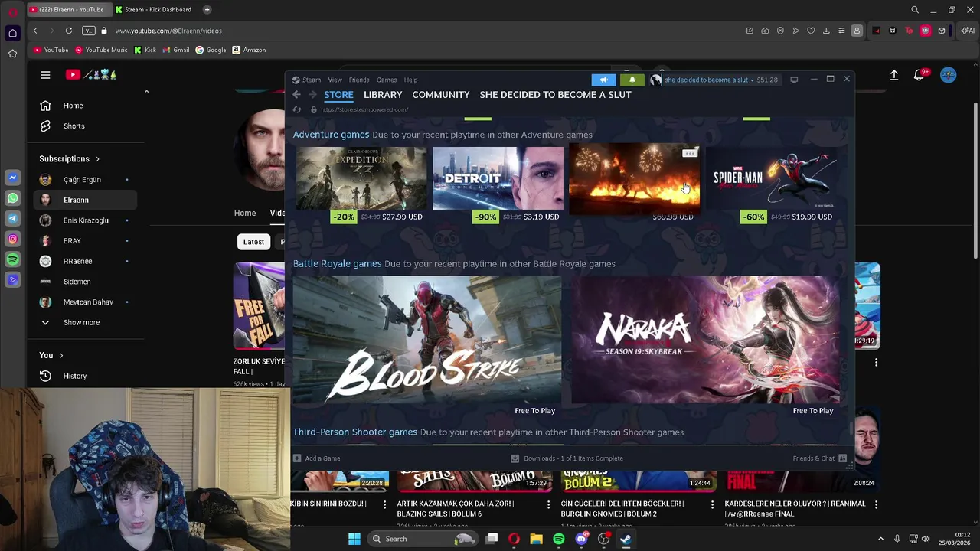The width and height of the screenshot is (980, 551).
Task: Open YouTube create upload arrow icon
Action: (893, 75)
